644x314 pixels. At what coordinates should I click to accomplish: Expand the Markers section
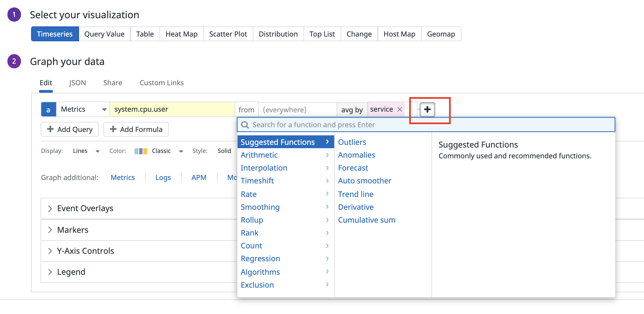[x=73, y=230]
